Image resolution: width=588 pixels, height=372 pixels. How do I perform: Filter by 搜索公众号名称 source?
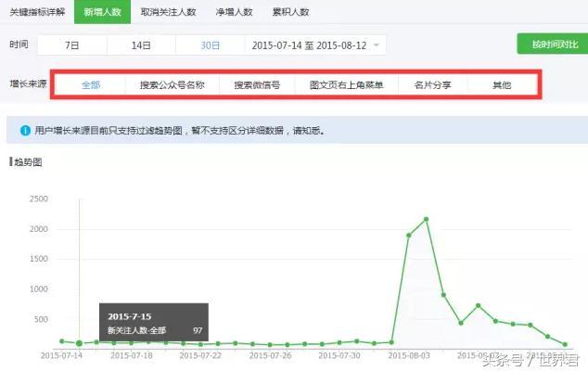click(x=173, y=85)
